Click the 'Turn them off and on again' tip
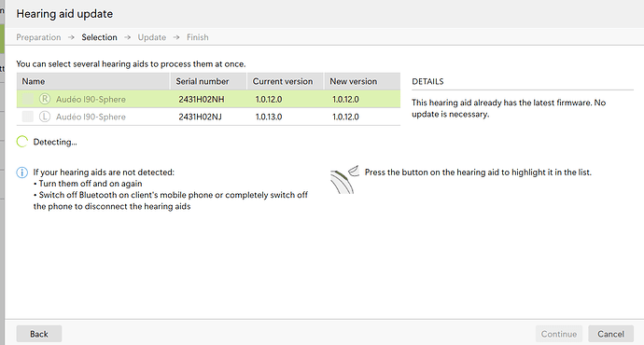 (88, 184)
